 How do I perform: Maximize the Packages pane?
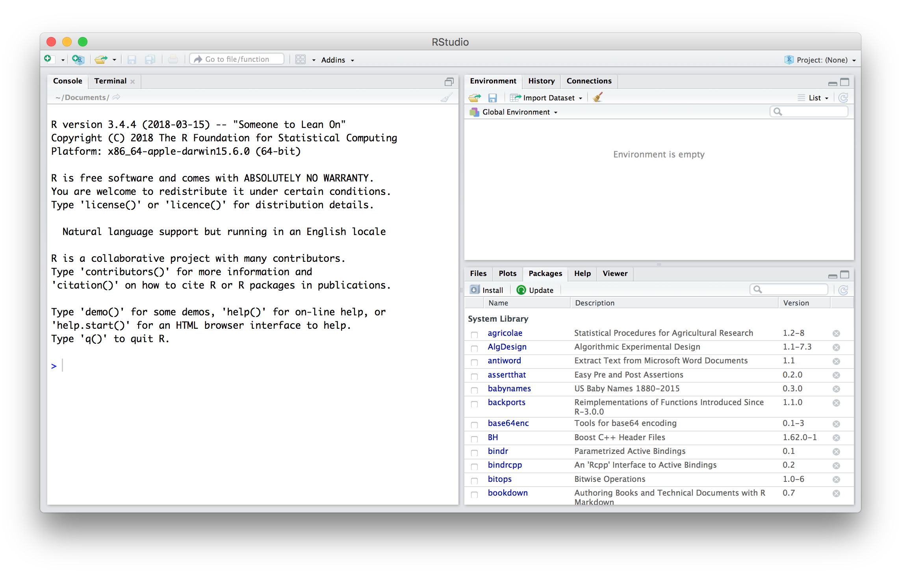pos(845,274)
